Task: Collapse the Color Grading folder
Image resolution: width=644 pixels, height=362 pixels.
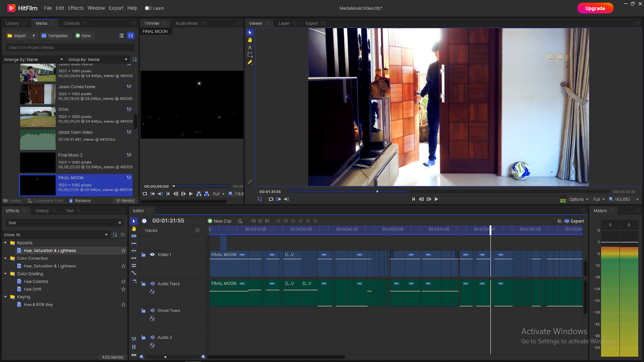Action: pyautogui.click(x=6, y=274)
